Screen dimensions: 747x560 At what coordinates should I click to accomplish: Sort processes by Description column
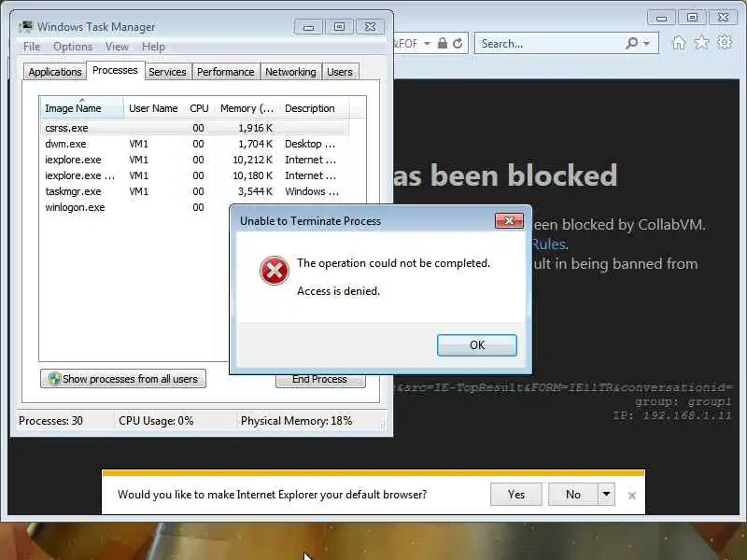(315, 108)
